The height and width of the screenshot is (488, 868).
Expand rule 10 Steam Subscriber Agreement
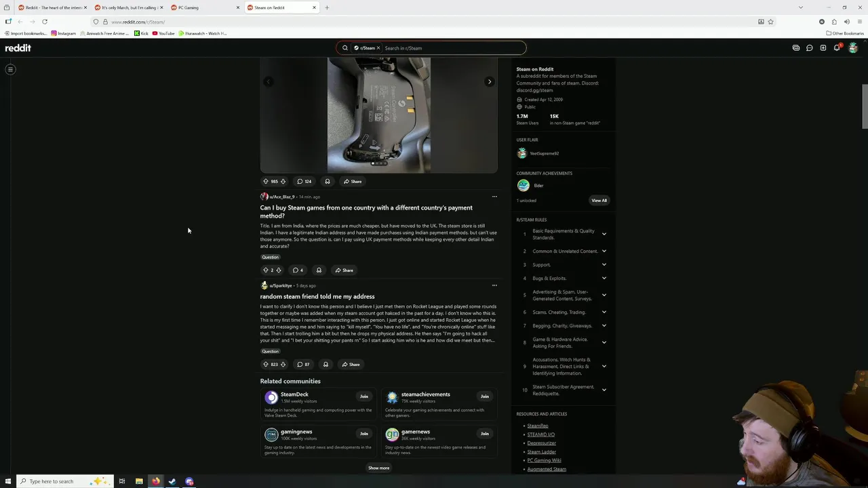point(604,390)
